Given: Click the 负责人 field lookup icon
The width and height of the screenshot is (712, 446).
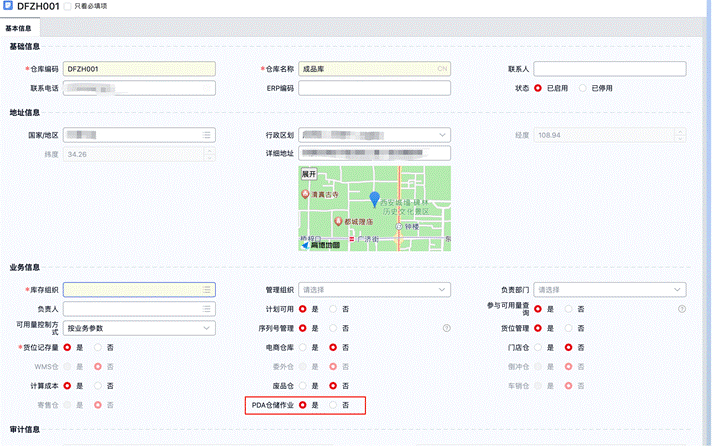Looking at the screenshot, I should [207, 309].
